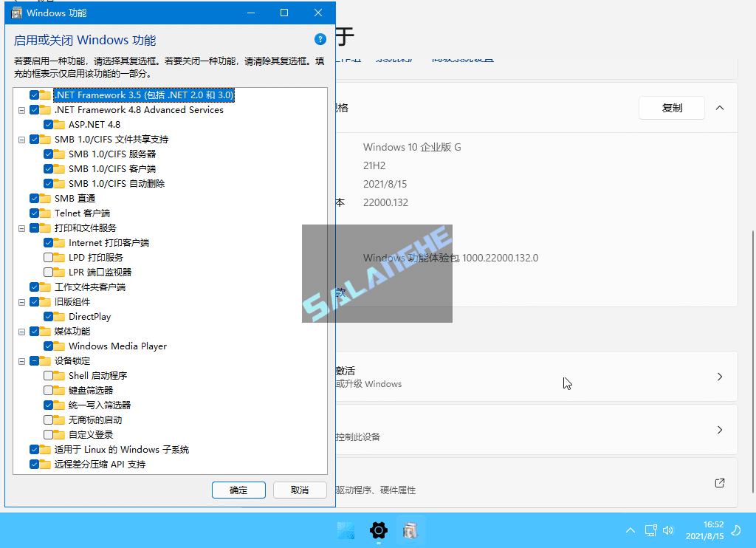This screenshot has height=548, width=756.
Task: Collapse specifications section chevron in Settings
Action: coord(720,108)
